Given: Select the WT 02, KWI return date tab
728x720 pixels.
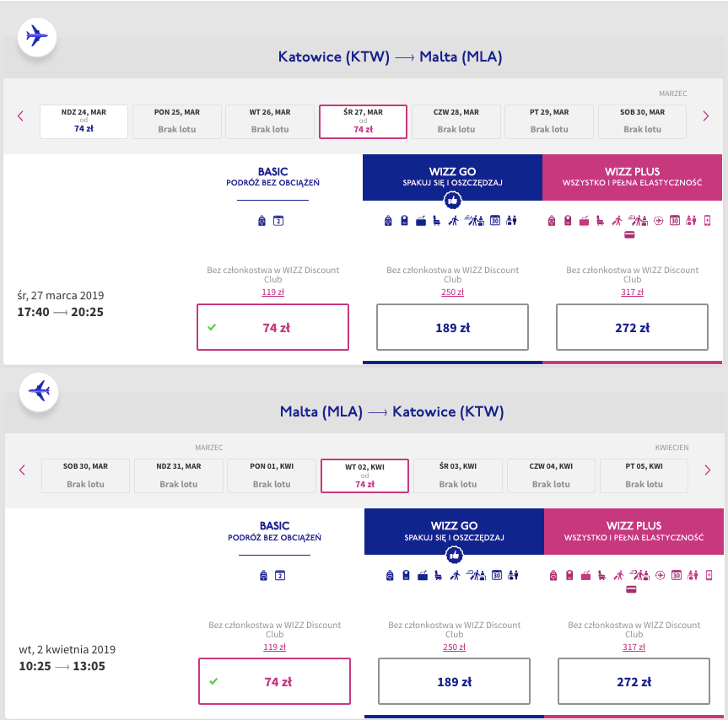Looking at the screenshot, I should 365,476.
